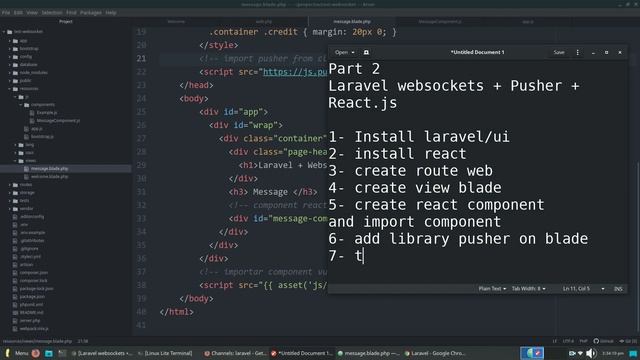Open package.json in the project tree
This screenshot has width=640, height=360.
pos(32,297)
